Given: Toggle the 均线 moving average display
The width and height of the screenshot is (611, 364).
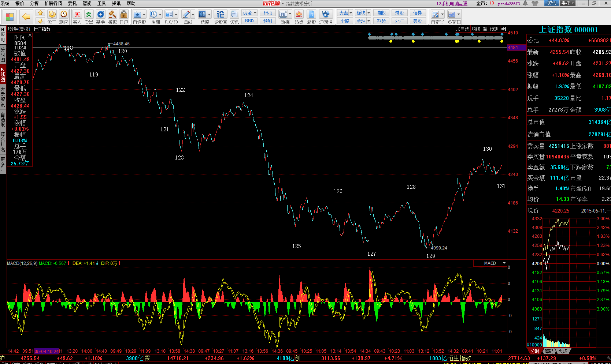Looking at the screenshot, I should coord(475,29).
